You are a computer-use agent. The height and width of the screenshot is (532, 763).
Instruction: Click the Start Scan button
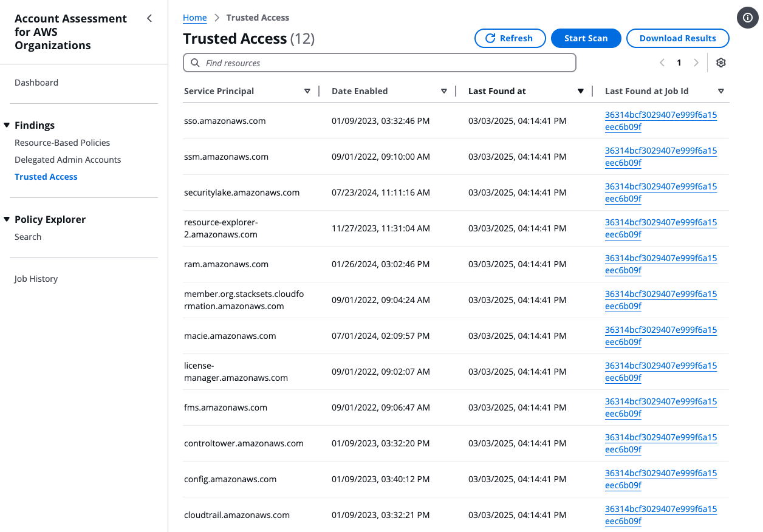[x=586, y=38]
